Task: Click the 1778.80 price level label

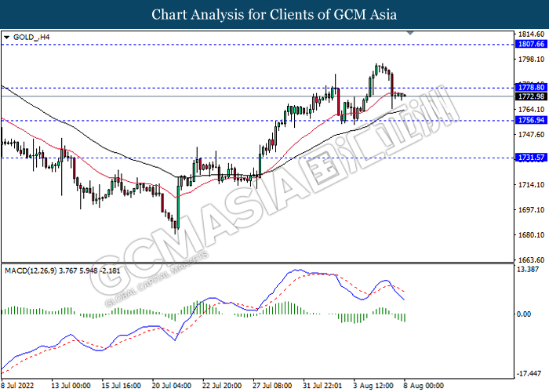Action: (531, 87)
